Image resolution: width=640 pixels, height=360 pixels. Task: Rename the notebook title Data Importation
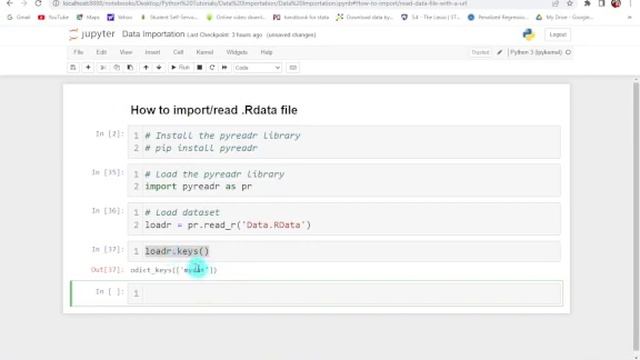pos(153,34)
